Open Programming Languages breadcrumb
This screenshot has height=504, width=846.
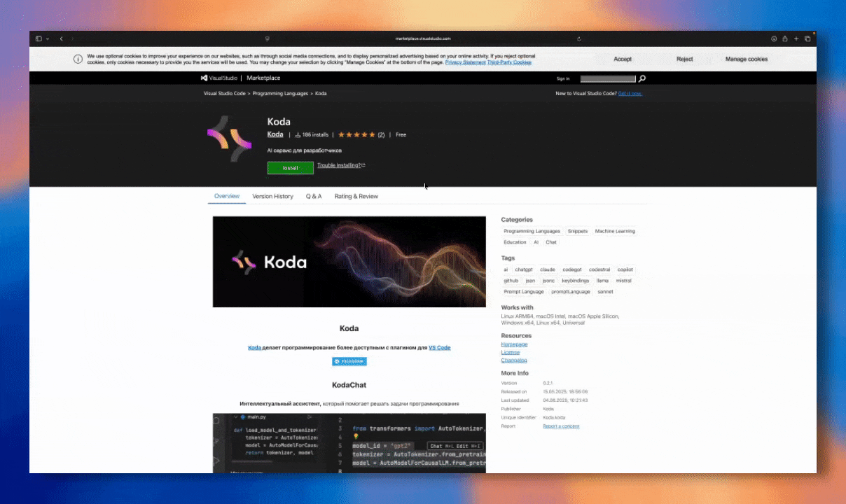tap(281, 93)
